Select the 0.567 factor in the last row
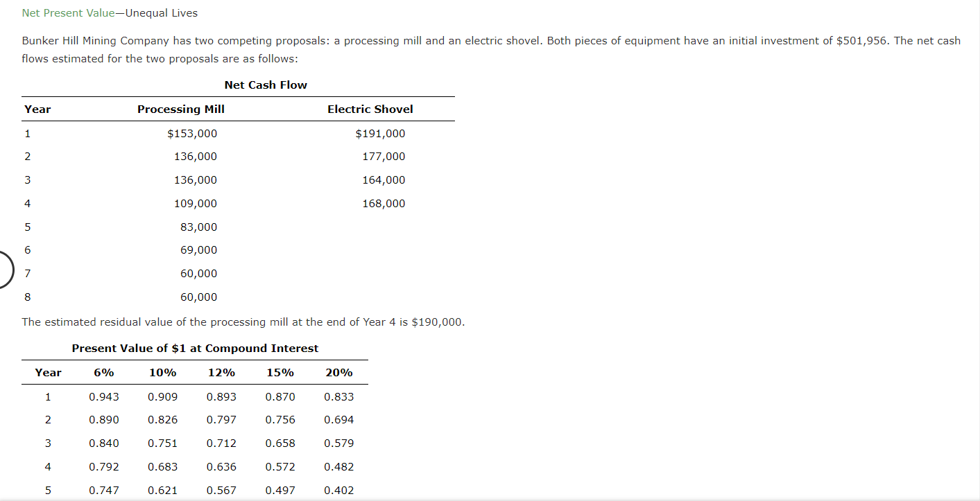The height and width of the screenshot is (501, 980). click(221, 491)
